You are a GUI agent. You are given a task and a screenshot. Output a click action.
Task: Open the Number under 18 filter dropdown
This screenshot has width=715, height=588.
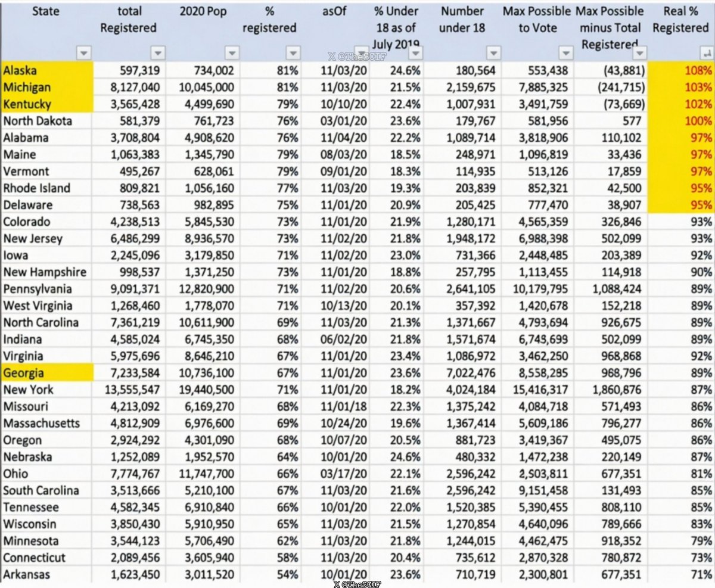(493, 54)
